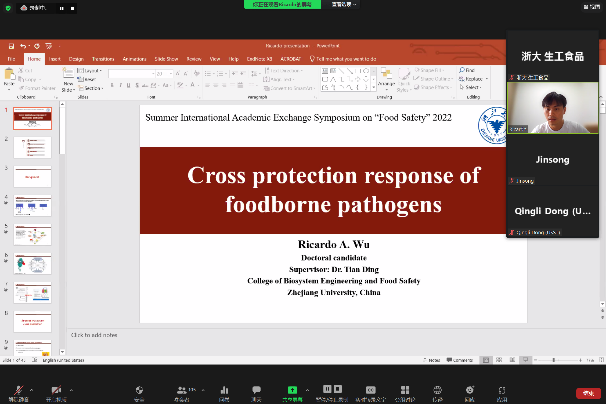Image resolution: width=606 pixels, height=404 pixels.
Task: Open the Zoom chat bubble icon
Action: [x=257, y=389]
